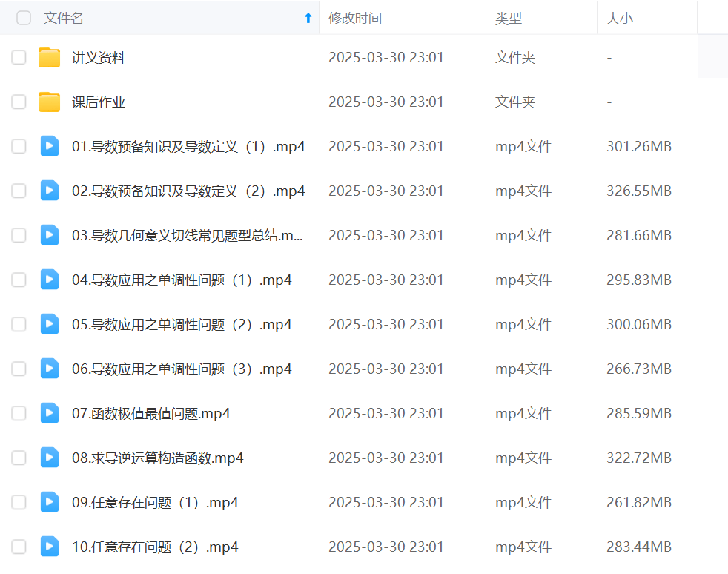Click the video icon of 03.导数几何意义切线常见题型总结
Viewport: 728px width, 574px height.
coord(50,235)
